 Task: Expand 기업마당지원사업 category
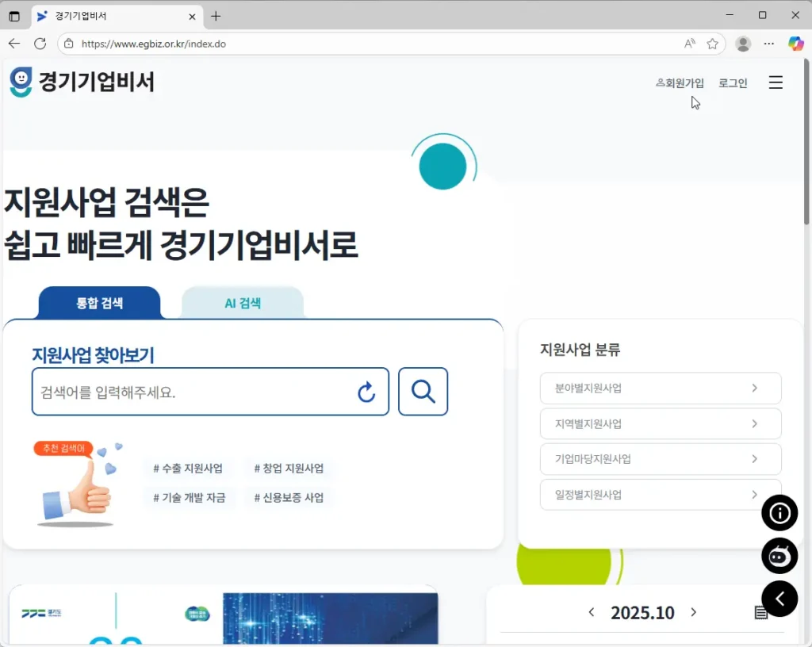point(661,459)
